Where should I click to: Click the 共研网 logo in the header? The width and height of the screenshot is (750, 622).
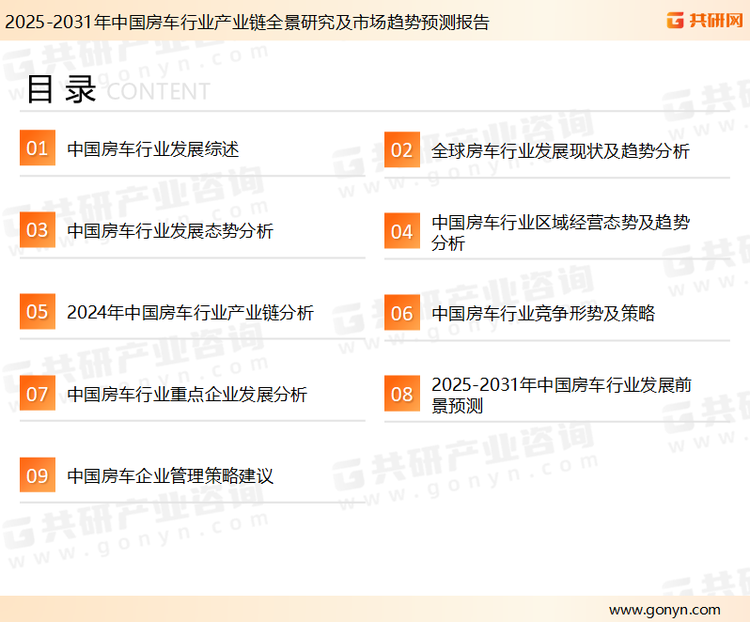point(705,20)
